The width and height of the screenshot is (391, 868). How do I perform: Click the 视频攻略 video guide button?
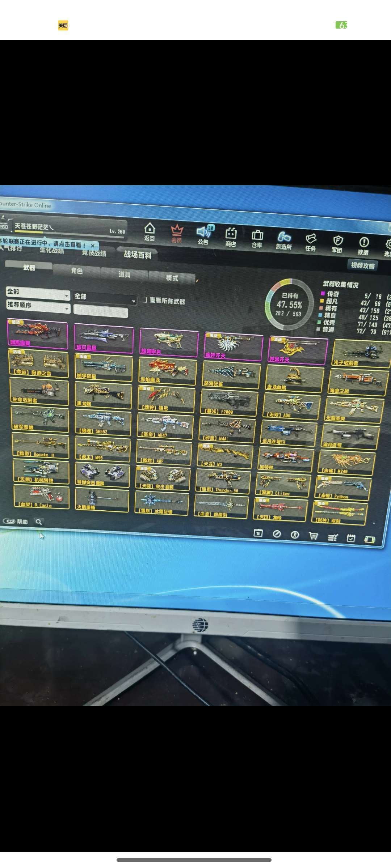coord(363,265)
